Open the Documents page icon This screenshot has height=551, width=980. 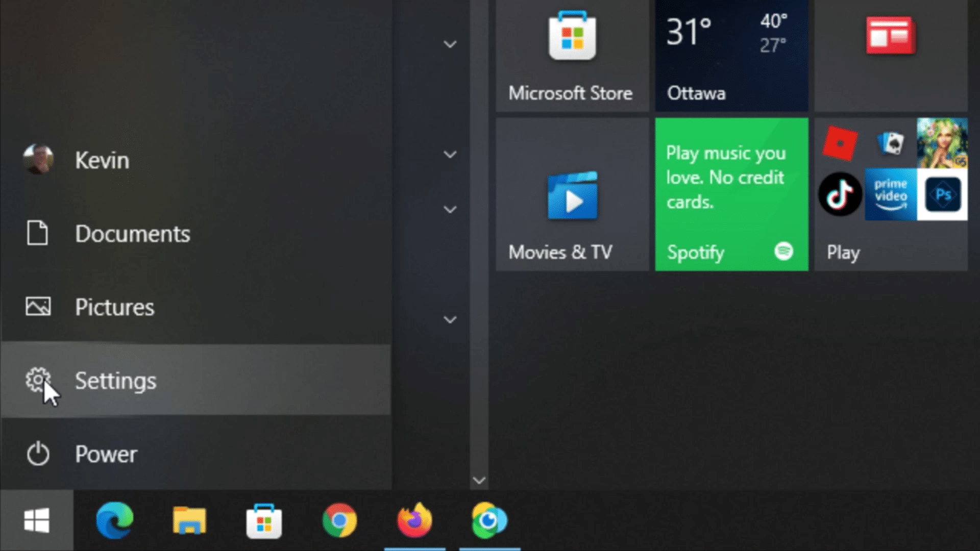(37, 233)
